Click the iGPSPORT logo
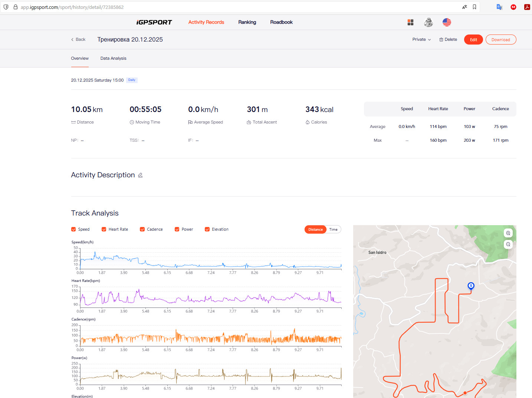The image size is (532, 398). click(x=154, y=22)
